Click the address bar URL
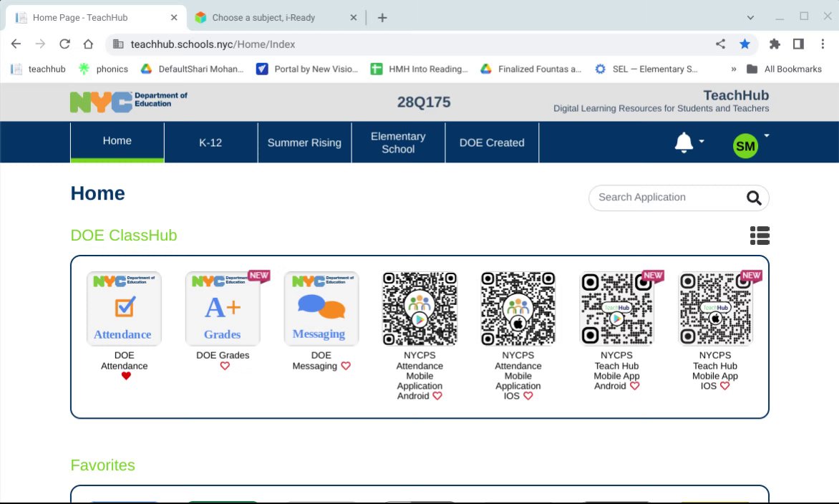 [x=213, y=44]
